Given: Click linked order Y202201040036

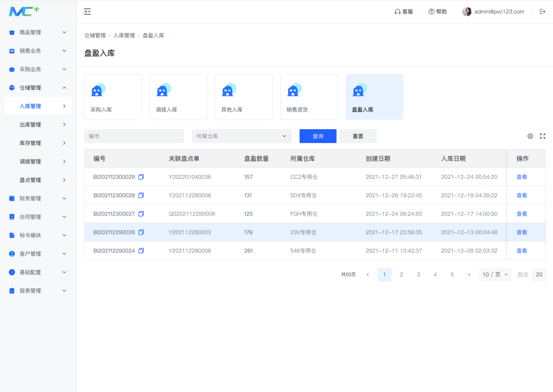Looking at the screenshot, I should 190,177.
